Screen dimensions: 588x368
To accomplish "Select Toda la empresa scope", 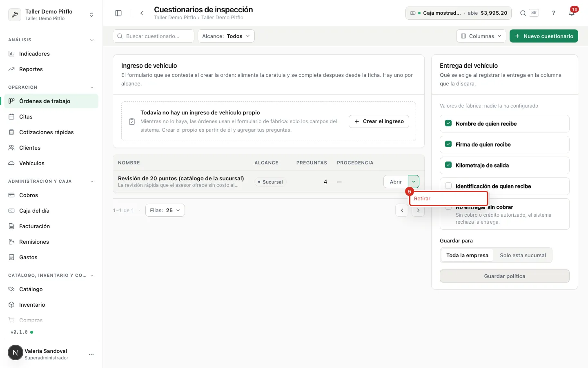I will point(467,255).
